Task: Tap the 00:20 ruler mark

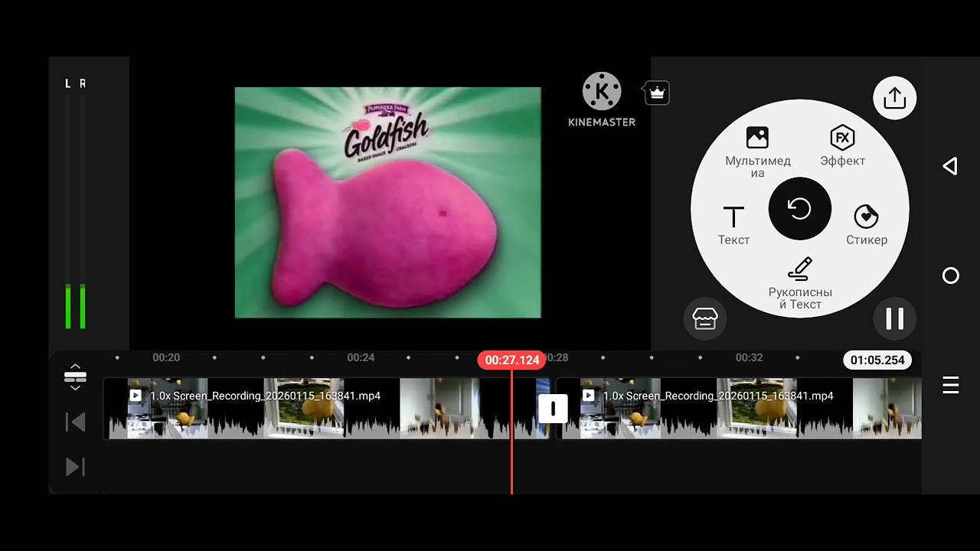Action: (166, 357)
